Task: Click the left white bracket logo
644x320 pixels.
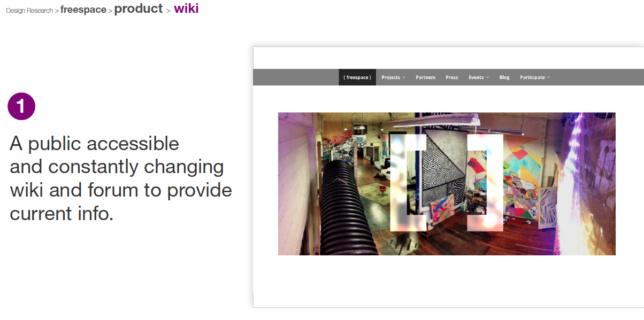Action: click(x=408, y=183)
